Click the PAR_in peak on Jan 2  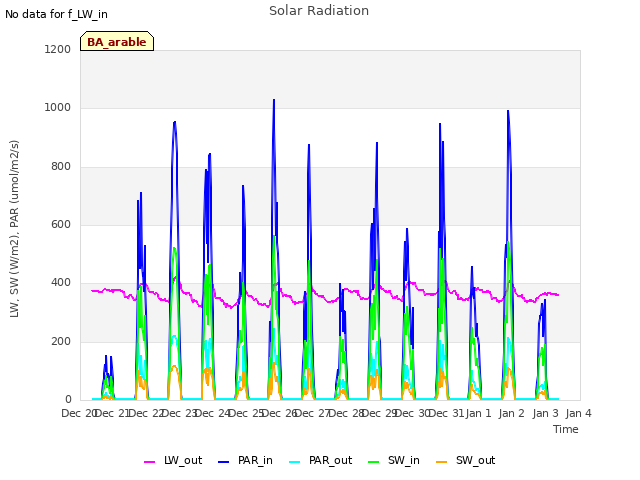(x=508, y=111)
